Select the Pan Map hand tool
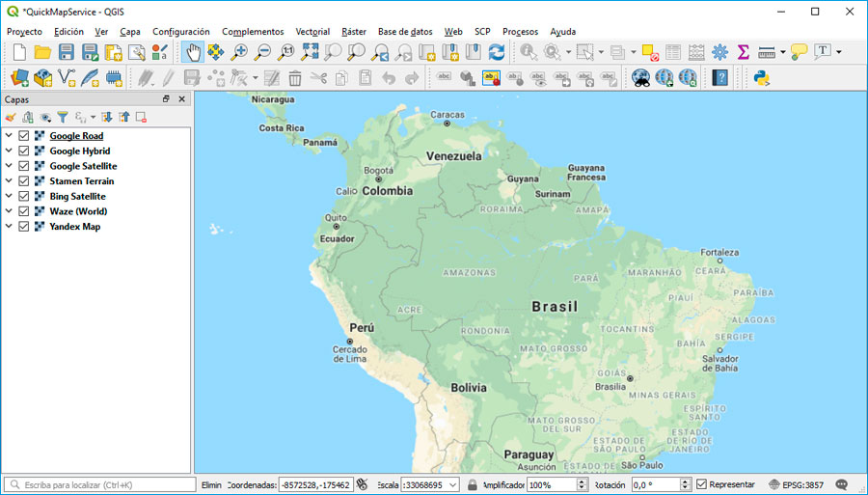The image size is (868, 495). [x=193, y=52]
